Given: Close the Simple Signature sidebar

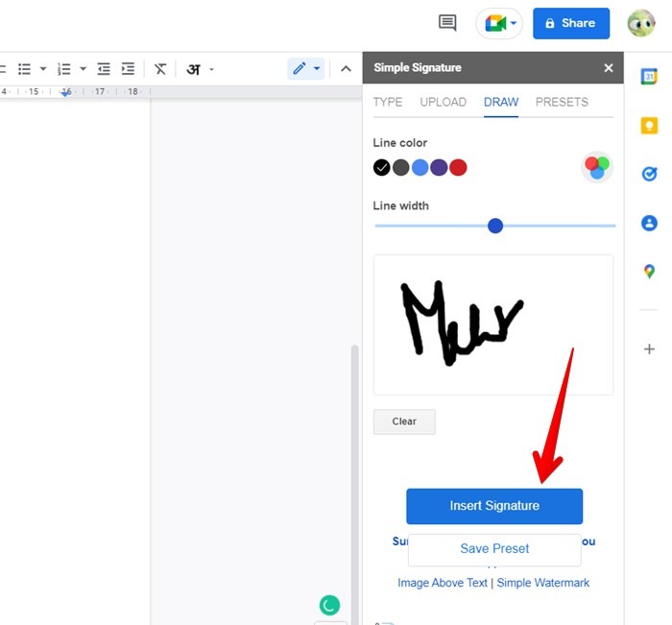Looking at the screenshot, I should pyautogui.click(x=608, y=68).
